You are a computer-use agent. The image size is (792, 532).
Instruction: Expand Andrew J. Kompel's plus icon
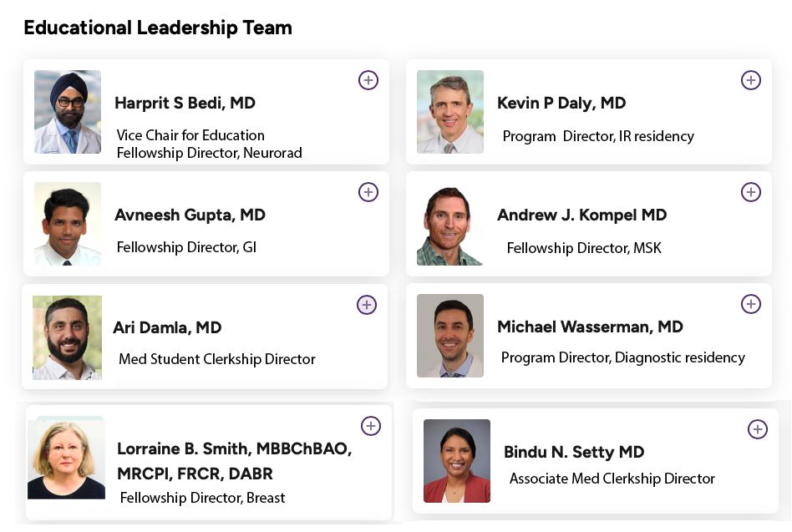pyautogui.click(x=751, y=192)
